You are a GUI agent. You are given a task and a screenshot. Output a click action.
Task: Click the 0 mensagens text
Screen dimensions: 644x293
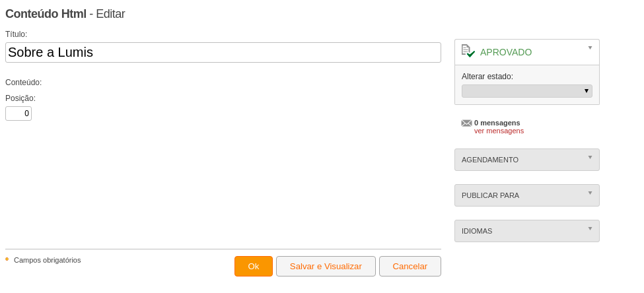(497, 123)
